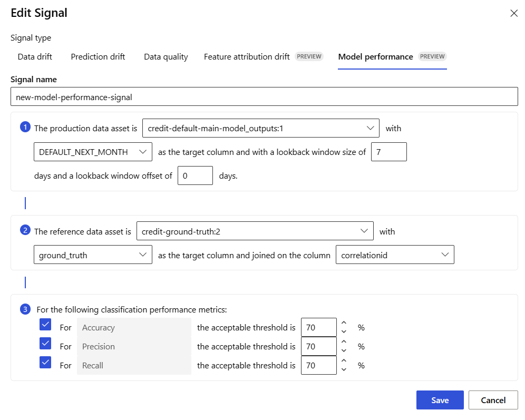The height and width of the screenshot is (420, 525).
Task: Decrease the Accuracy threshold with down arrow
Action: 344,331
